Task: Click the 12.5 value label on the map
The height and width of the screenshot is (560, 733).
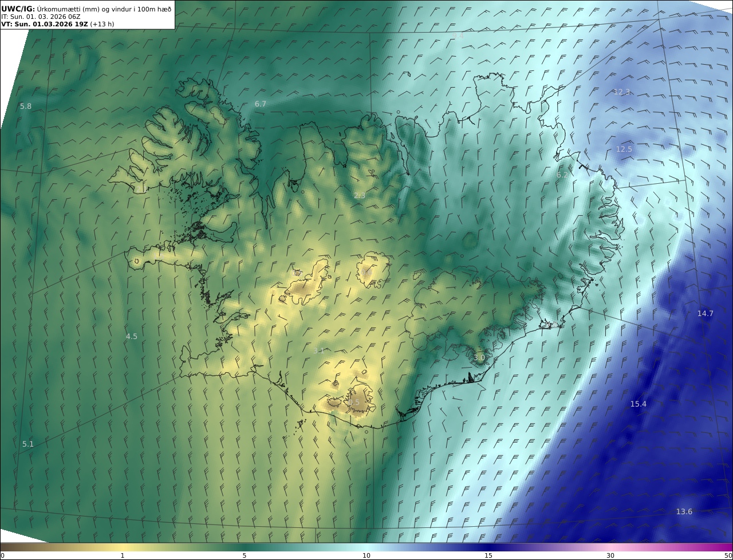Action: tap(624, 149)
